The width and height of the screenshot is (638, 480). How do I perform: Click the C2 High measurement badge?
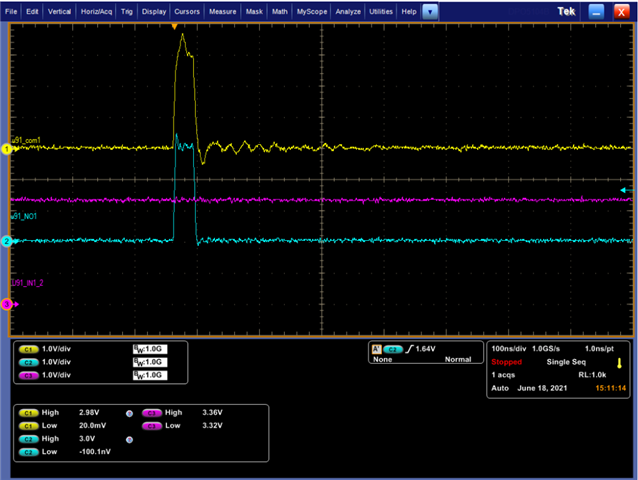point(28,439)
